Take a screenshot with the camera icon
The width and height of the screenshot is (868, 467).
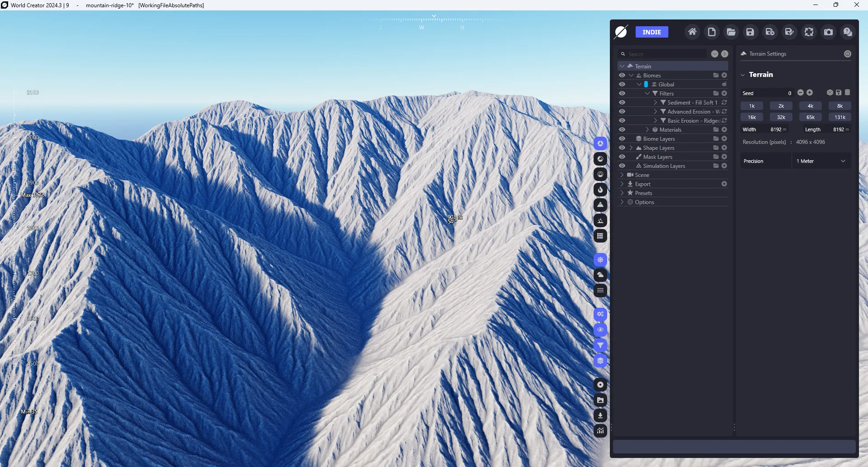point(828,32)
